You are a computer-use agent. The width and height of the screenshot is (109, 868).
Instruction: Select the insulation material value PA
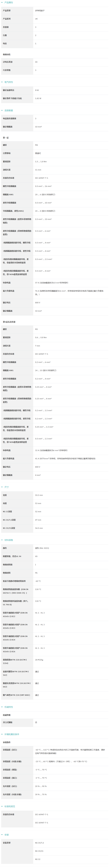coord(36,573)
